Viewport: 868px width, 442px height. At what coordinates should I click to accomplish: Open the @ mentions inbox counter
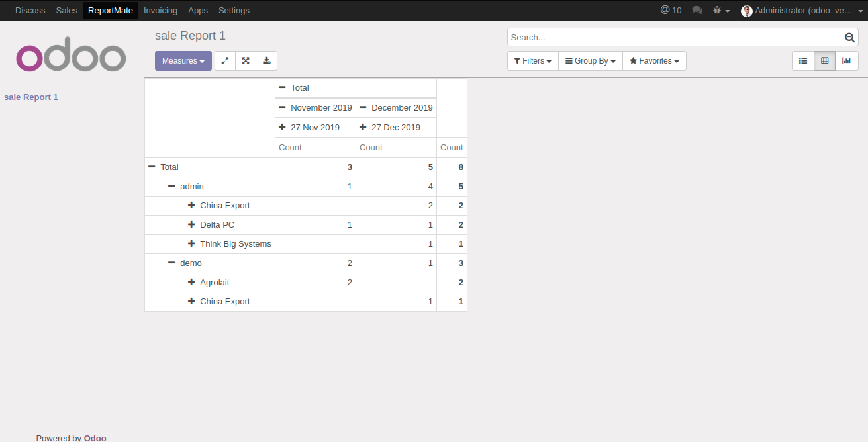(x=671, y=11)
